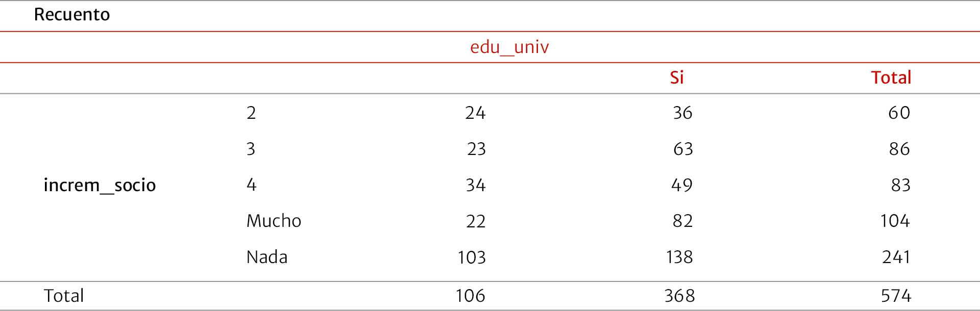The width and height of the screenshot is (980, 311).
Task: Click the increm_socio row label
Action: (100, 185)
